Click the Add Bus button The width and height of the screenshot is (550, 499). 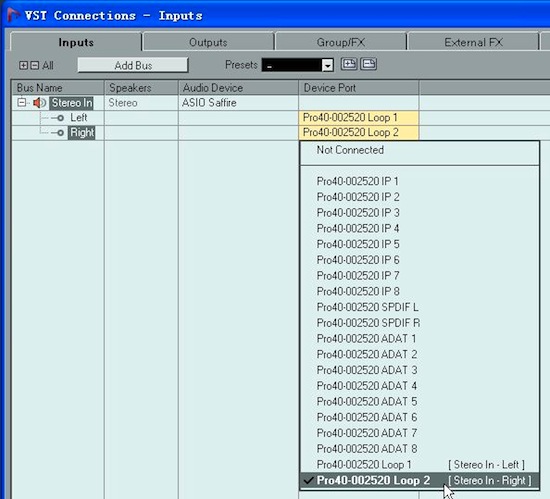[x=133, y=65]
